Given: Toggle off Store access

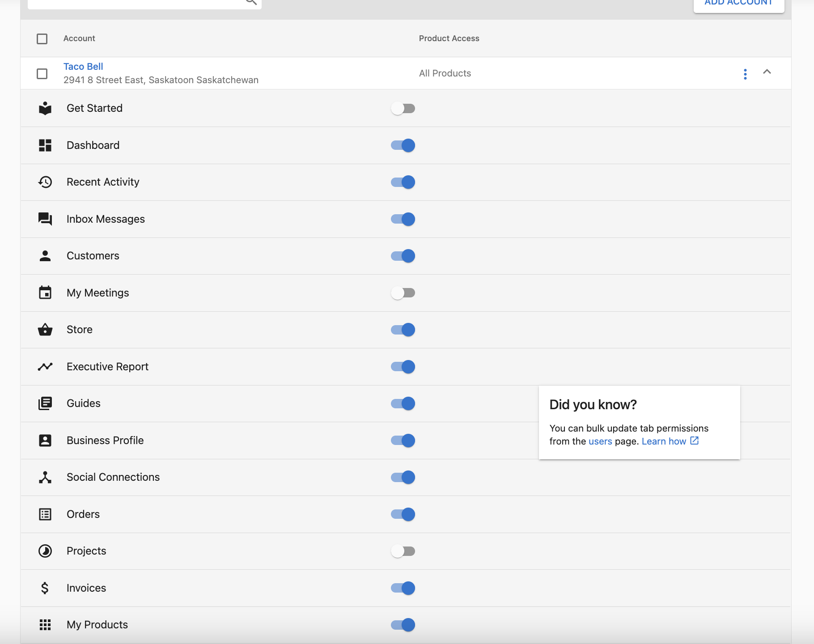Looking at the screenshot, I should [x=403, y=330].
